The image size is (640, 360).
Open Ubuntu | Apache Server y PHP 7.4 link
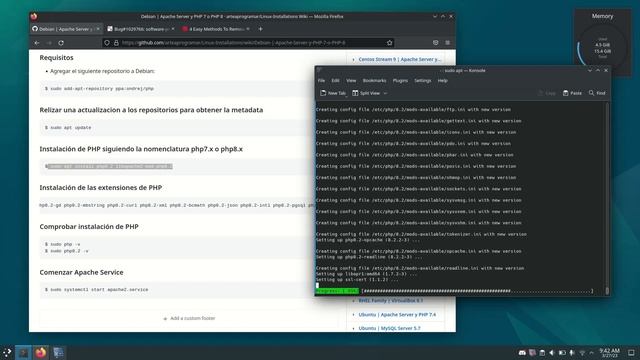coord(397,315)
